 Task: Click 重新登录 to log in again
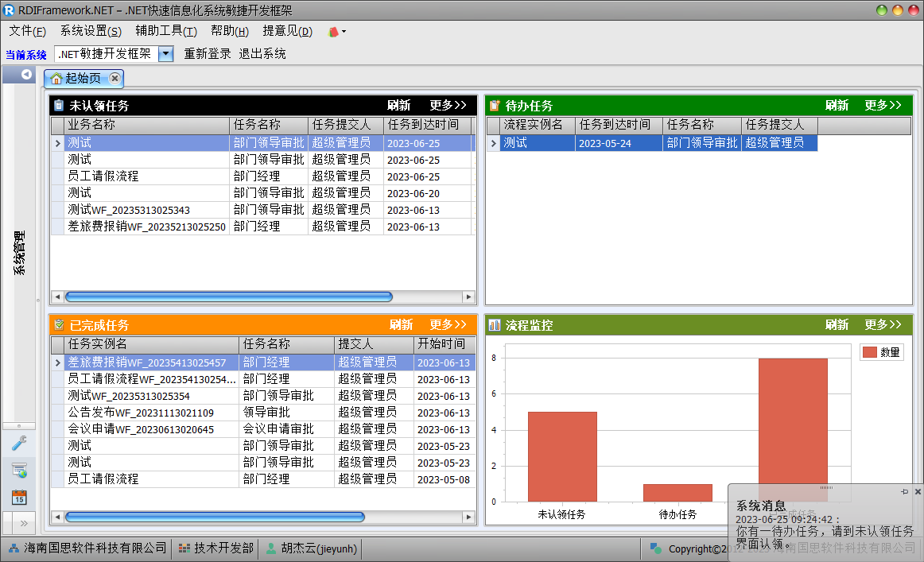click(208, 54)
